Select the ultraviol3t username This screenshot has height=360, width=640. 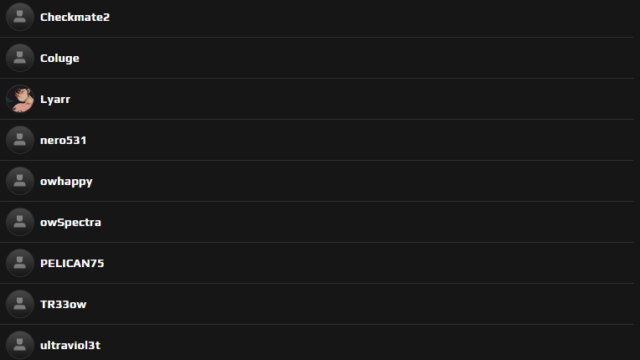pos(70,345)
